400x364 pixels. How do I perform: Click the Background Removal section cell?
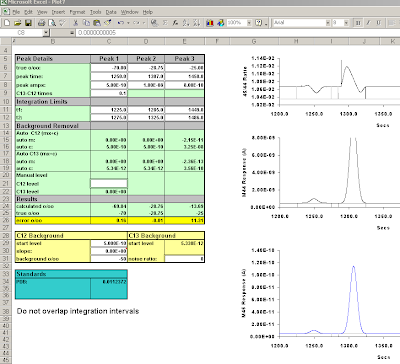pos(53,126)
